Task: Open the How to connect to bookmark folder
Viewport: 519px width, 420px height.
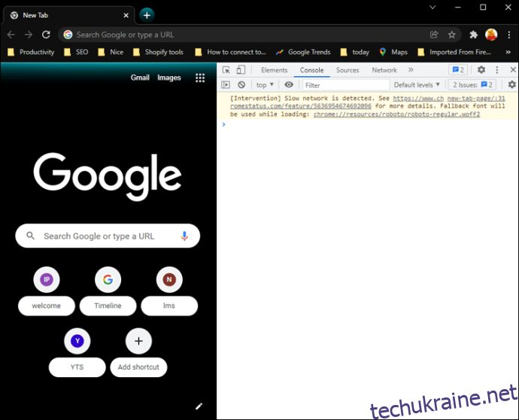Action: [x=231, y=52]
